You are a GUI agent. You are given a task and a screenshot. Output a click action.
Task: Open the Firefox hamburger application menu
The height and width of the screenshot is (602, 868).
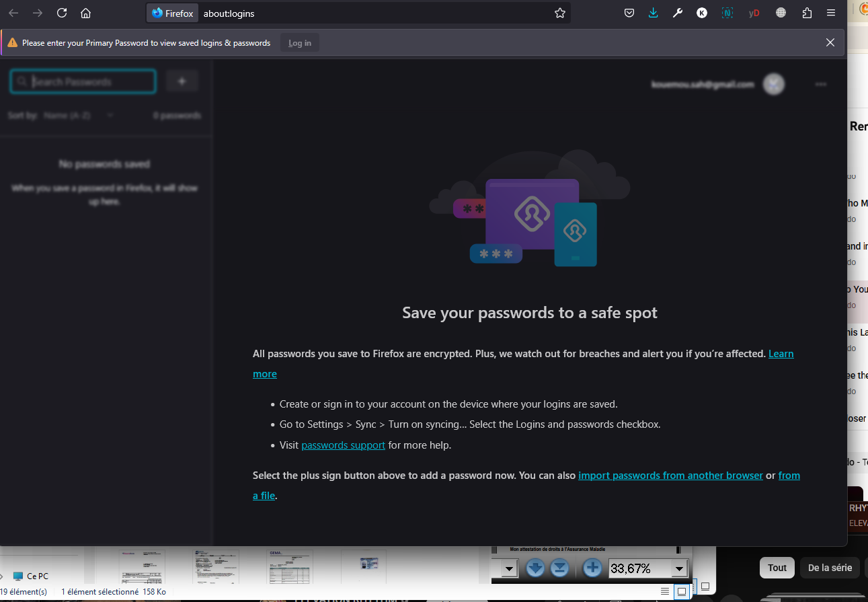pyautogui.click(x=831, y=13)
